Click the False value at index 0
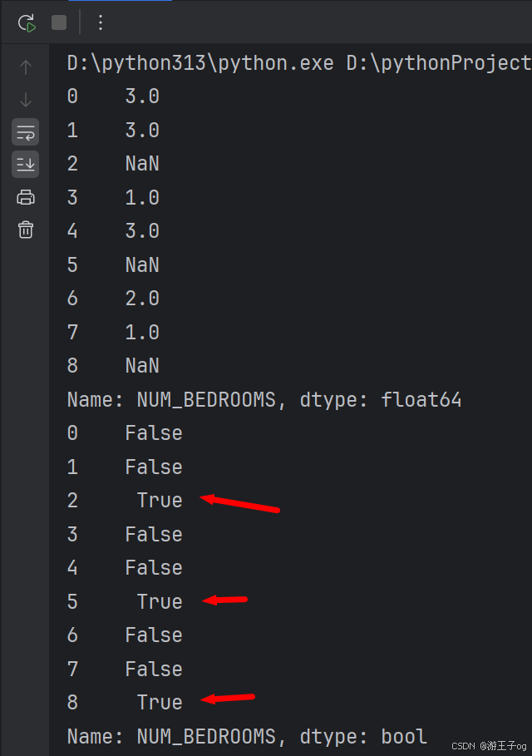This screenshot has height=756, width=532. (x=154, y=433)
